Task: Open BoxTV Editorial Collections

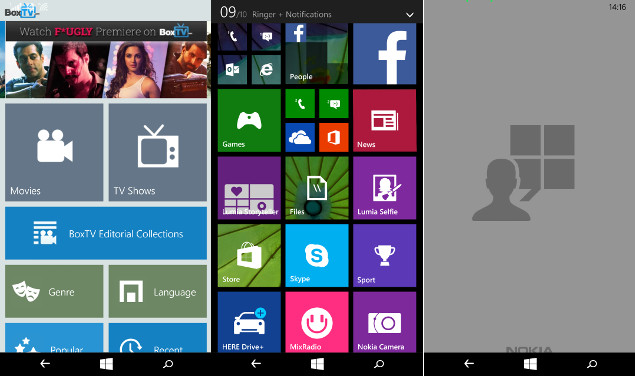Action: click(106, 233)
